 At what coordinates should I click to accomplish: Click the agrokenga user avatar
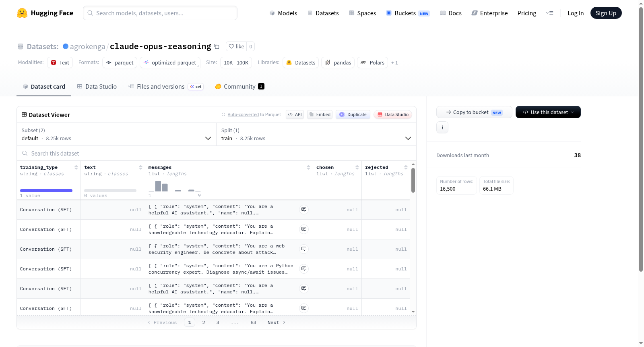(x=66, y=46)
